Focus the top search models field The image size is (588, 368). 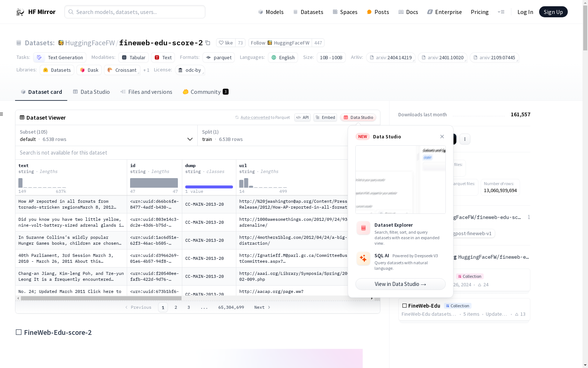(135, 12)
